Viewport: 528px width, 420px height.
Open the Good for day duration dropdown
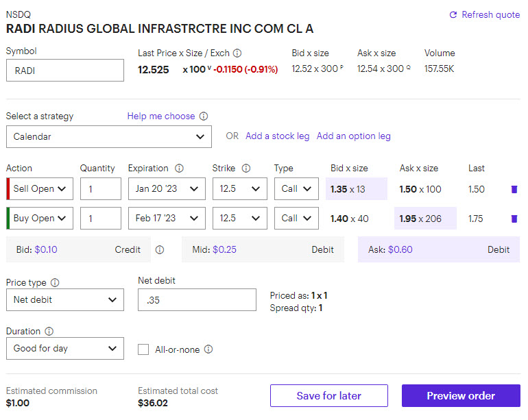coord(65,348)
